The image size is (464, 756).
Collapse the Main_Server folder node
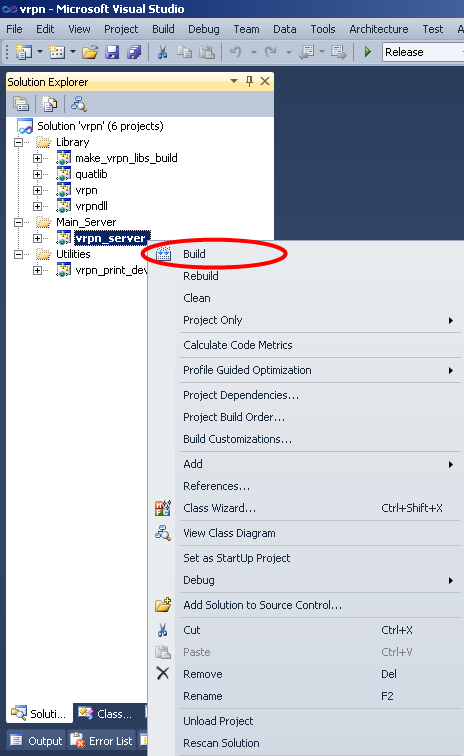coord(18,222)
